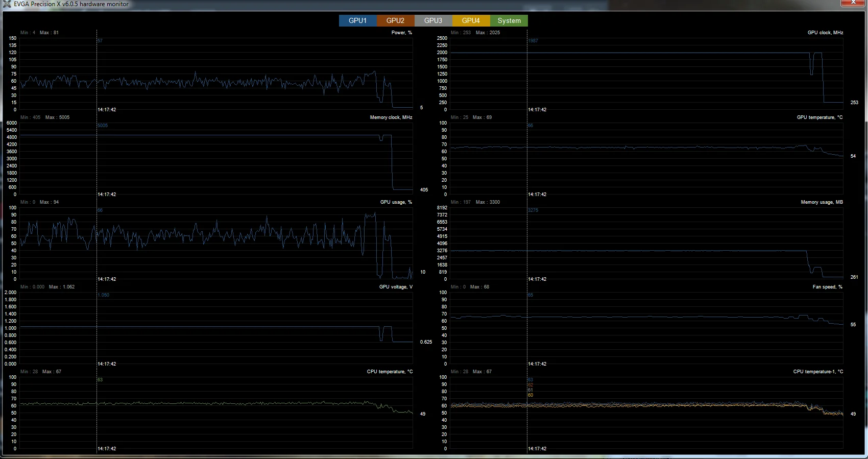Click the Max : 2025 GPU clock value
This screenshot has height=459, width=868.
(488, 33)
